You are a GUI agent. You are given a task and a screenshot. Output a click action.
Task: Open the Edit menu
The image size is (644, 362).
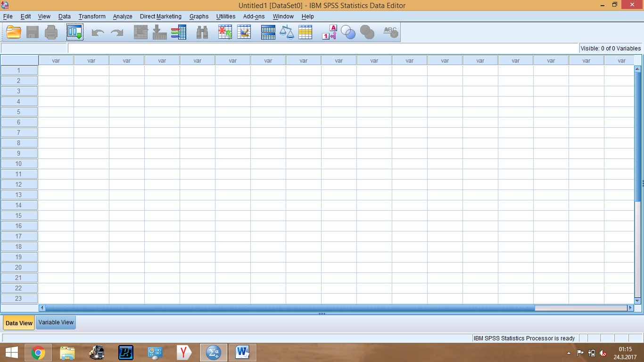click(x=25, y=16)
